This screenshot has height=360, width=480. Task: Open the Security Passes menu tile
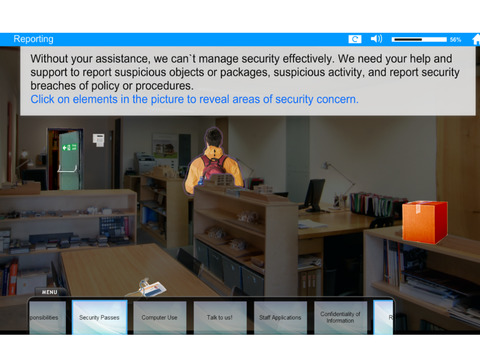[99, 317]
